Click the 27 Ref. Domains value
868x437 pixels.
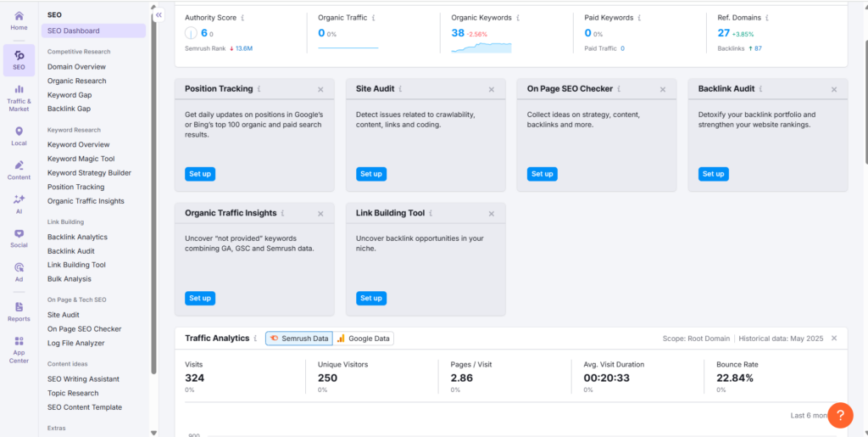[724, 33]
